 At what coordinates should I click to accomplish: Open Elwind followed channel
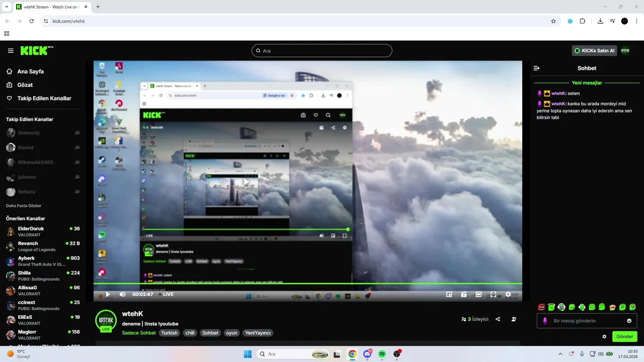coord(43,147)
